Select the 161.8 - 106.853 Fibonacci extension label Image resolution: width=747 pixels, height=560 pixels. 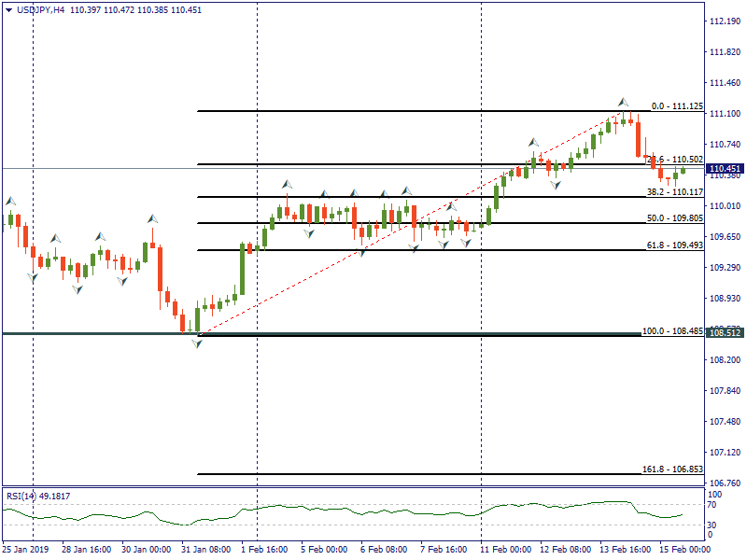(x=672, y=469)
